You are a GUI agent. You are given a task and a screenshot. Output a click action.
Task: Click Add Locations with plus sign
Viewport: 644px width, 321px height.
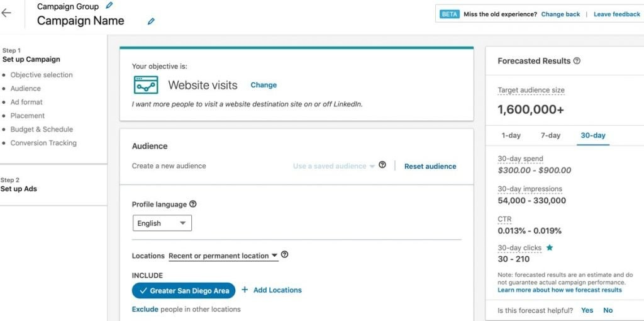[x=272, y=290]
